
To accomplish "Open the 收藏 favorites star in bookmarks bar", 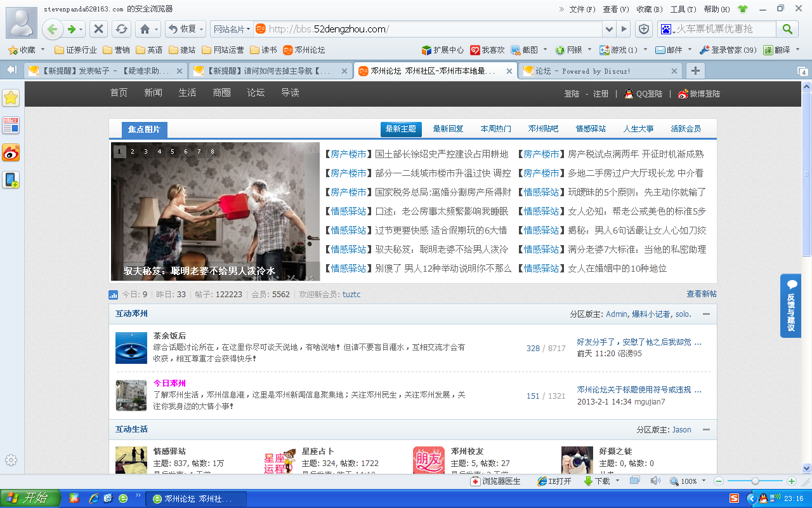I will pyautogui.click(x=22, y=50).
